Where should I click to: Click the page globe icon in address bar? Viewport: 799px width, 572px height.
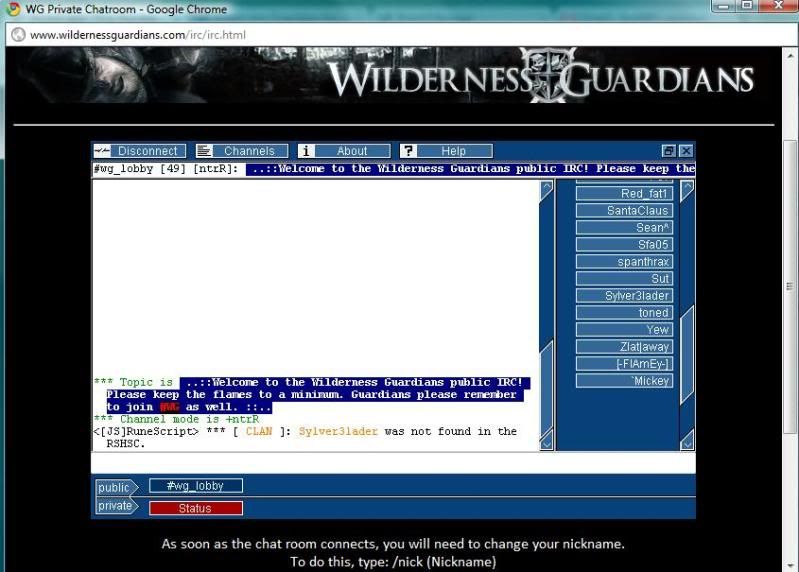pyautogui.click(x=18, y=35)
